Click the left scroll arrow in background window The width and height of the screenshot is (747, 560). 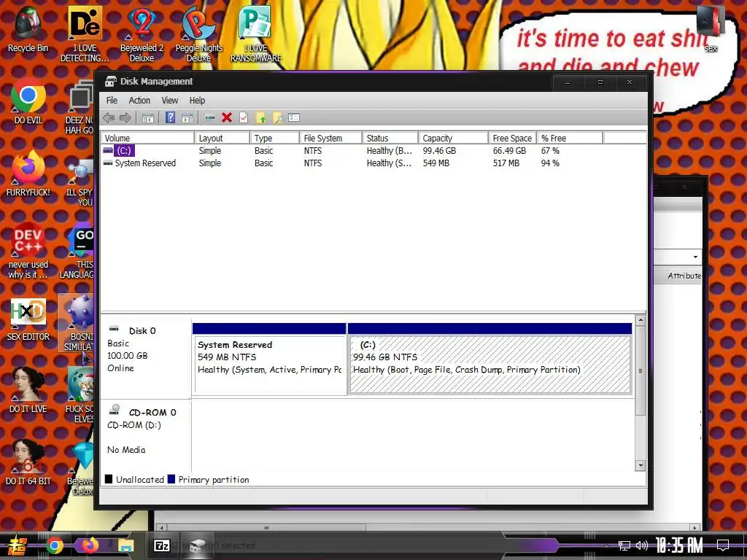click(x=161, y=528)
